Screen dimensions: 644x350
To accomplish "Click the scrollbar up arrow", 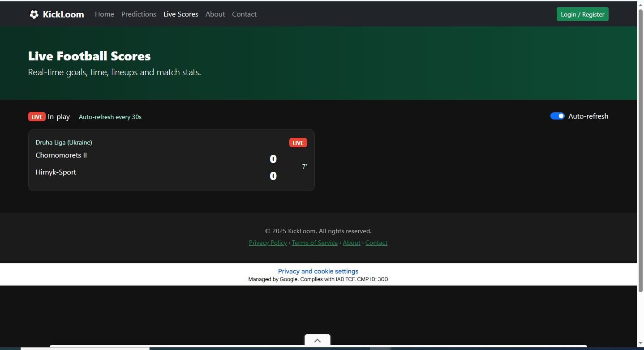I will coord(640,4).
